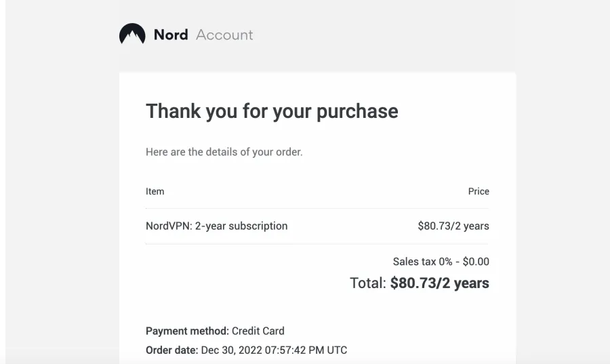Screen dimensions: 610x364
Task: Select the NordVPN 2-year subscription item
Action: [x=217, y=226]
